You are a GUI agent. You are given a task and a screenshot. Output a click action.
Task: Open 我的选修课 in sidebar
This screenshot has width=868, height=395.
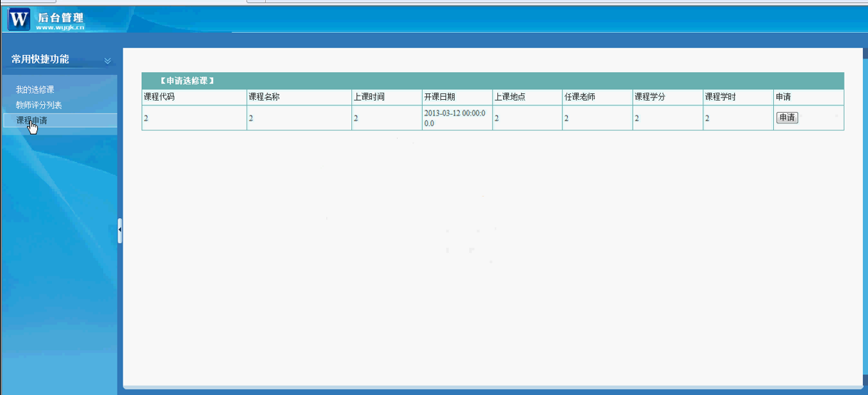pyautogui.click(x=35, y=90)
